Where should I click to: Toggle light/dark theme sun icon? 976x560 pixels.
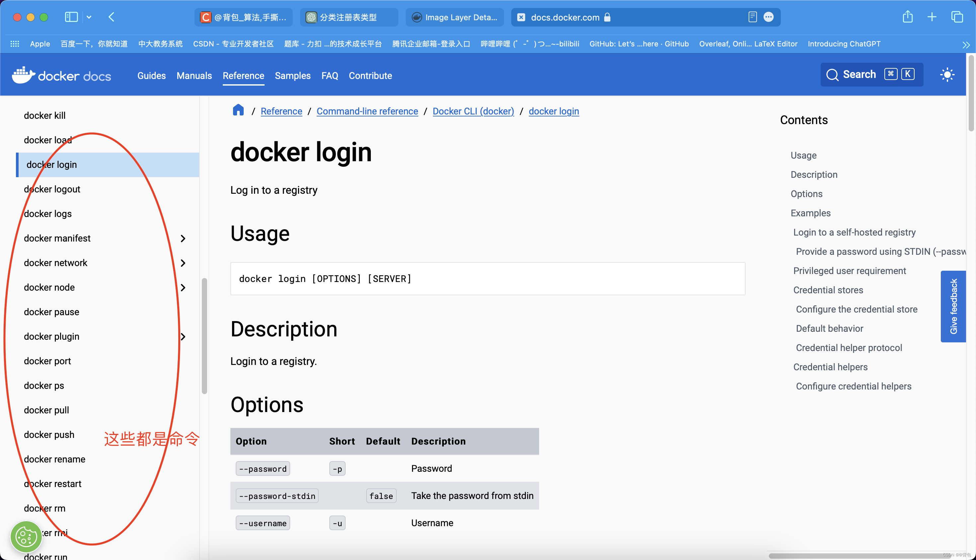click(x=947, y=75)
